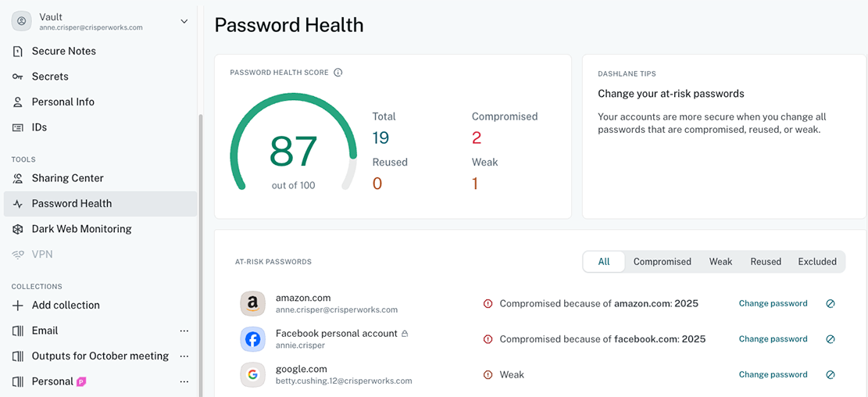This screenshot has width=868, height=397.
Task: Click the Secrets key icon
Action: click(18, 77)
